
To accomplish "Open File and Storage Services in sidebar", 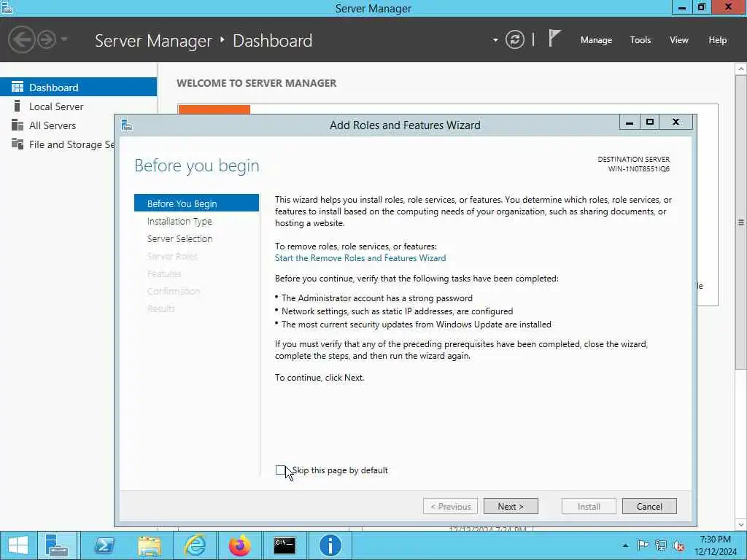I will pyautogui.click(x=57, y=144).
